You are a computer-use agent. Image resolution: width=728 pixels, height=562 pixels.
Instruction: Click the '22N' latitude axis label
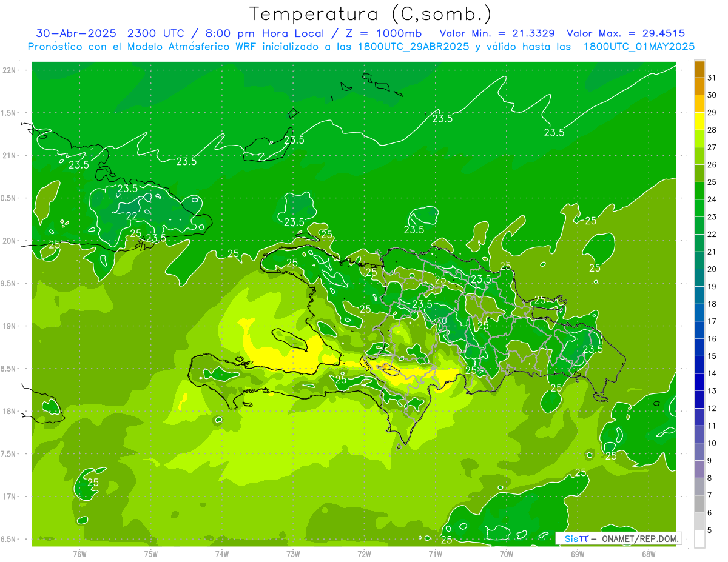tap(10, 70)
